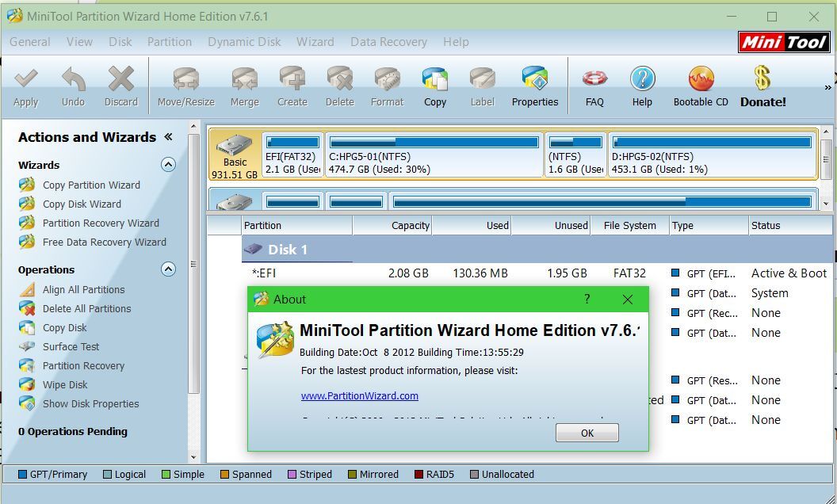Open the FAQ lifebuoy icon
The width and height of the screenshot is (837, 504).
click(x=594, y=79)
